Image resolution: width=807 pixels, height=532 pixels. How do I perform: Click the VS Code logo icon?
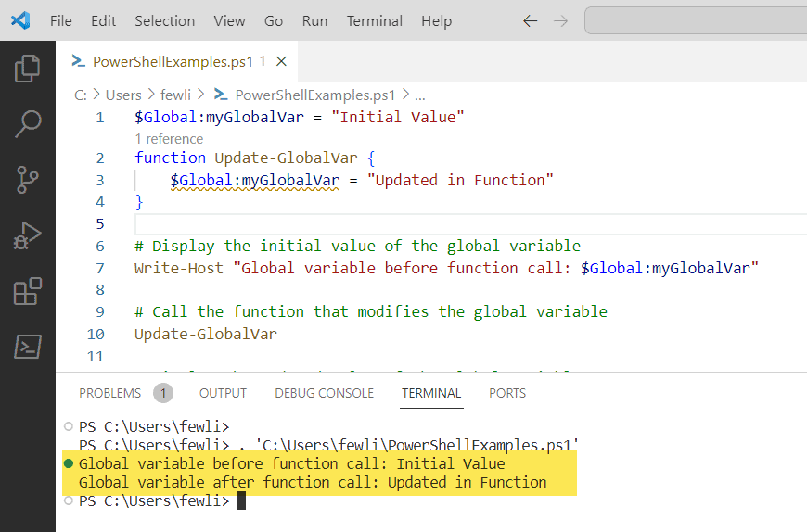[x=20, y=20]
